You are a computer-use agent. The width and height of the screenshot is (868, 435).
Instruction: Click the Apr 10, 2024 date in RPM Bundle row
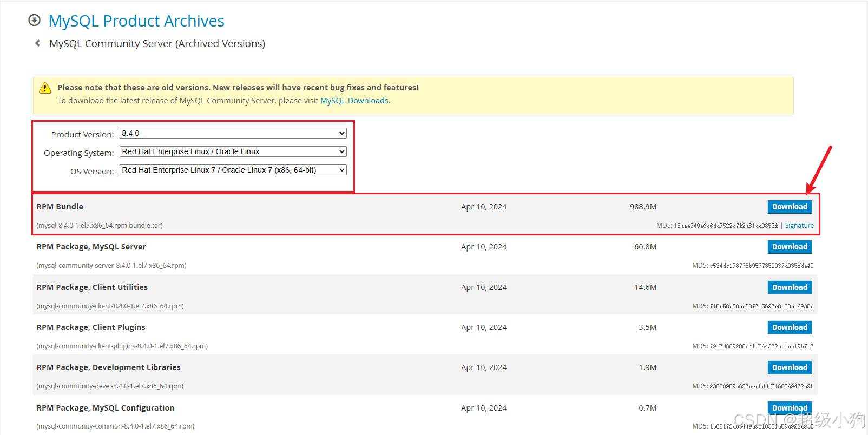point(484,207)
